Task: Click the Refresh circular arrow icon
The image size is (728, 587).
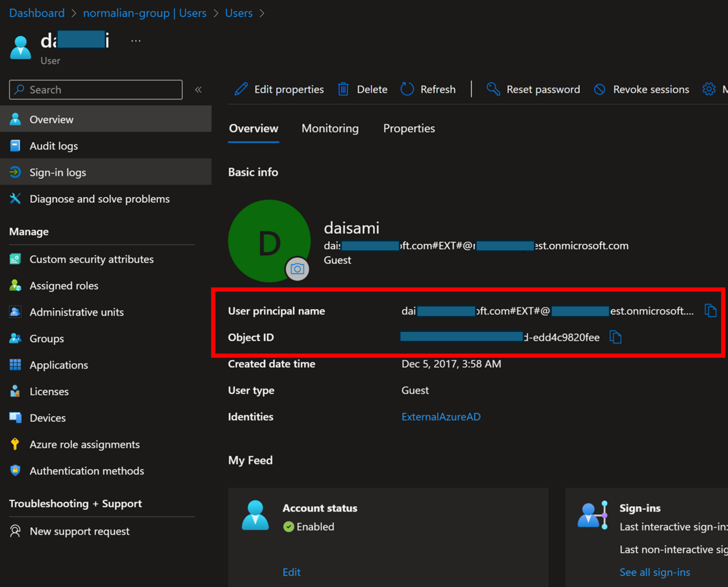Action: pos(407,89)
